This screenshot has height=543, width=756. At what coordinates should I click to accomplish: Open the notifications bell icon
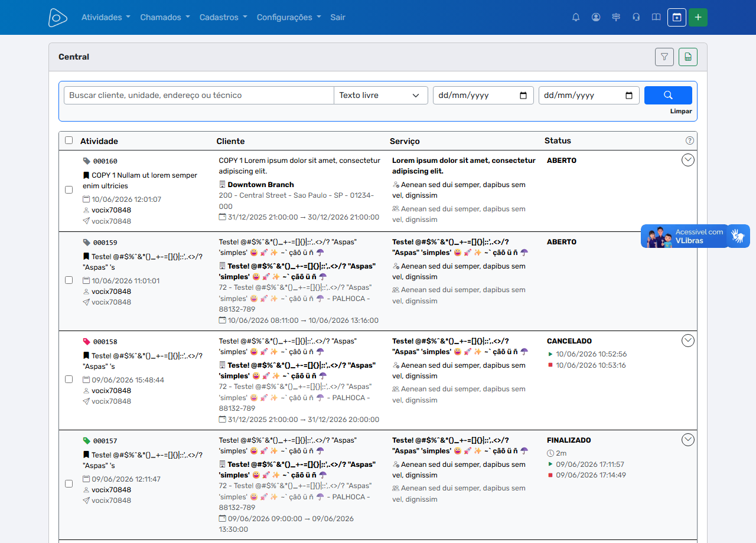tap(576, 17)
